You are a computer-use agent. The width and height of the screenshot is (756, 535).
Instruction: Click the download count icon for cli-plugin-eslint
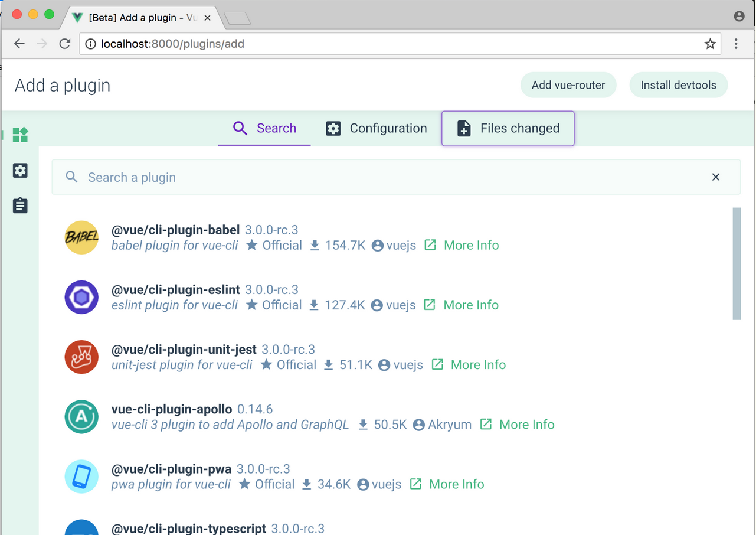(314, 305)
